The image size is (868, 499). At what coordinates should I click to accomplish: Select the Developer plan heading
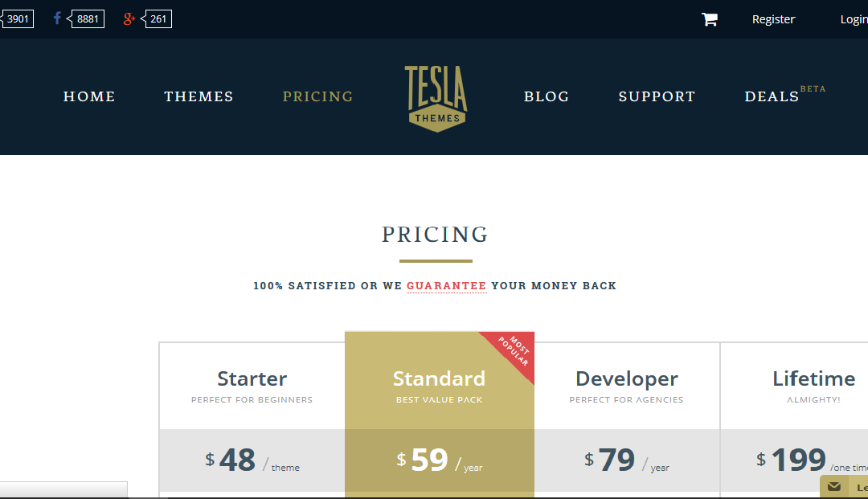coord(627,379)
